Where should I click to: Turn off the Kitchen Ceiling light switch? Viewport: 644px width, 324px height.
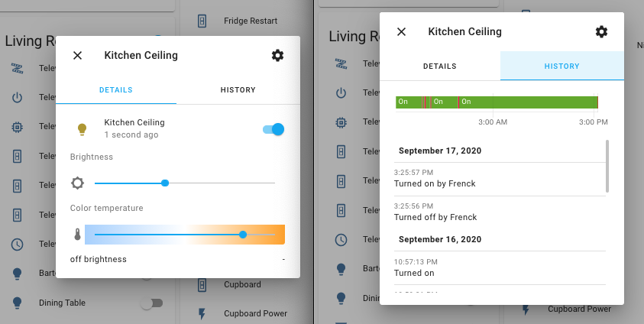(x=273, y=129)
